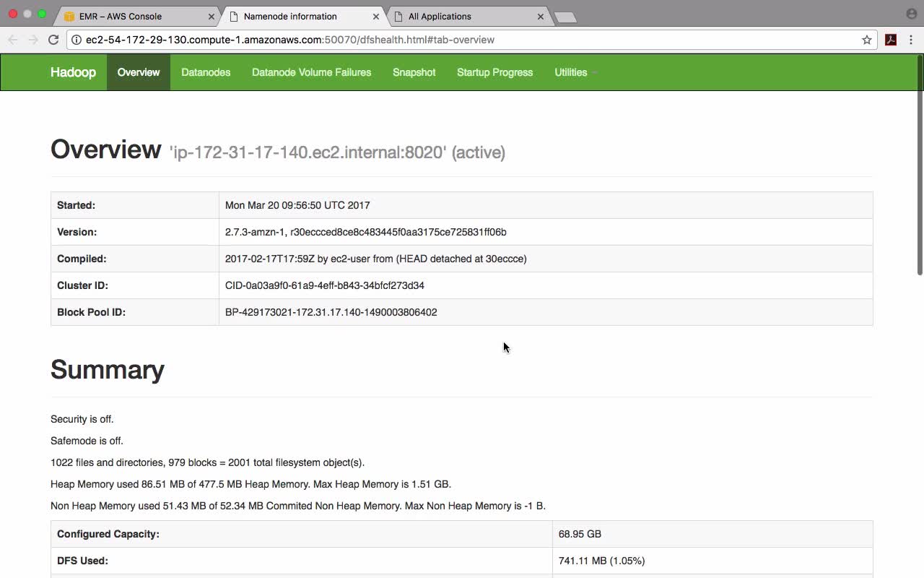This screenshot has height=578, width=924.
Task: Click the 'Security is off.' line
Action: pos(82,419)
